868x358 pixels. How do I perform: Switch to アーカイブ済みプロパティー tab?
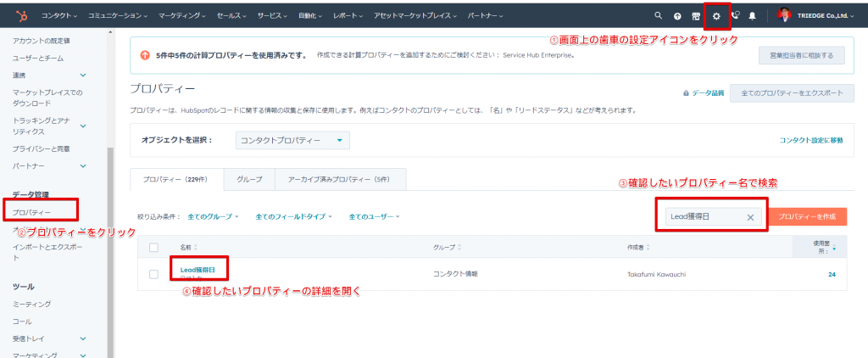[x=341, y=180]
